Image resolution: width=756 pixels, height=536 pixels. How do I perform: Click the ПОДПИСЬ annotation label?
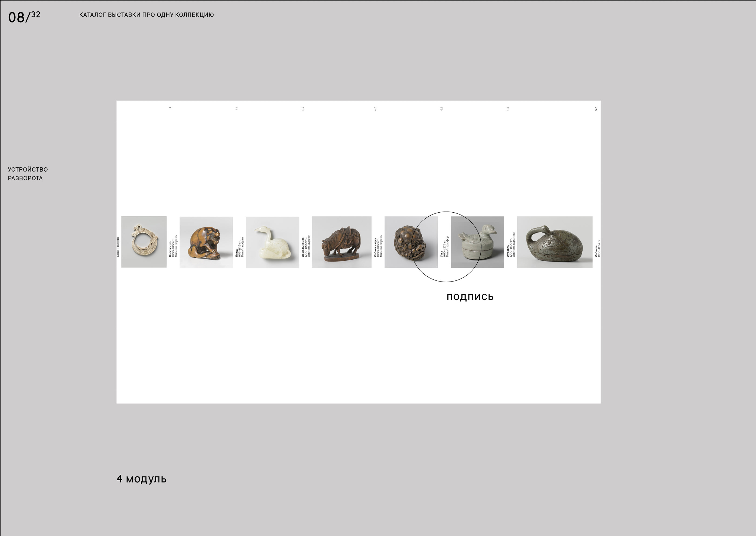[x=470, y=297]
